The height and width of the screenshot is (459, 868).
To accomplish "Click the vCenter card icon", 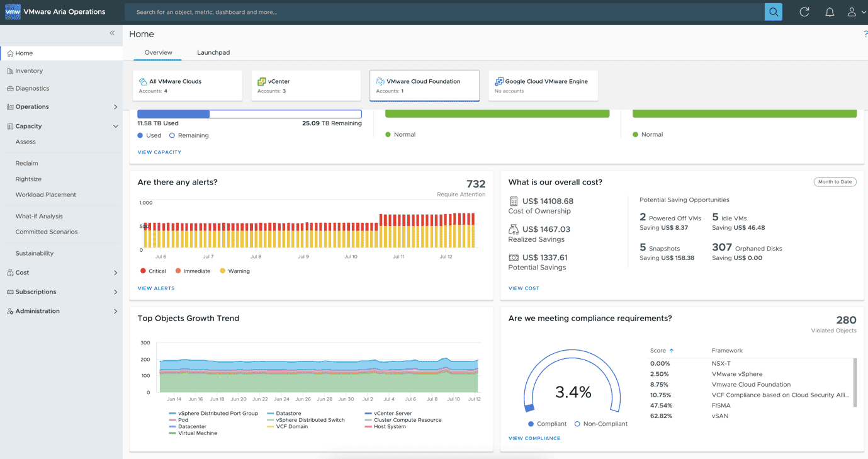I will [261, 82].
